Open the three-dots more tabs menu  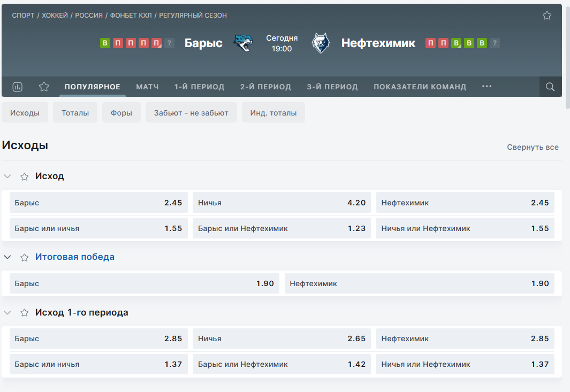coord(487,87)
